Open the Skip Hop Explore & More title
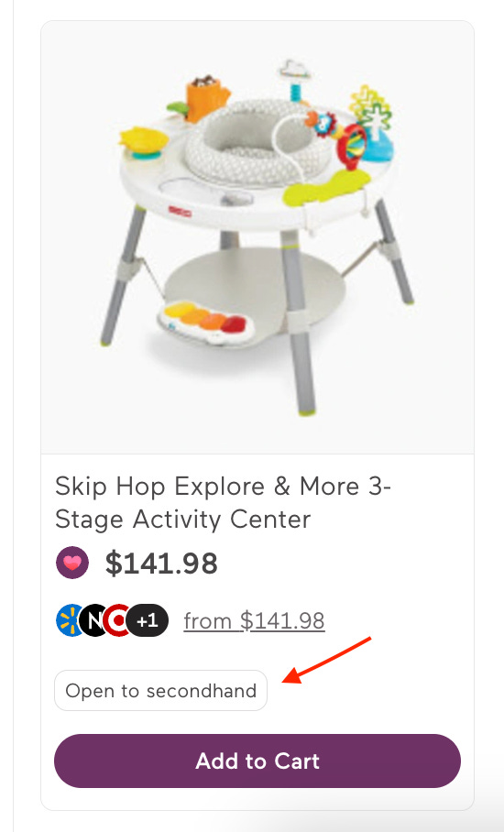The image size is (504, 832). [223, 502]
